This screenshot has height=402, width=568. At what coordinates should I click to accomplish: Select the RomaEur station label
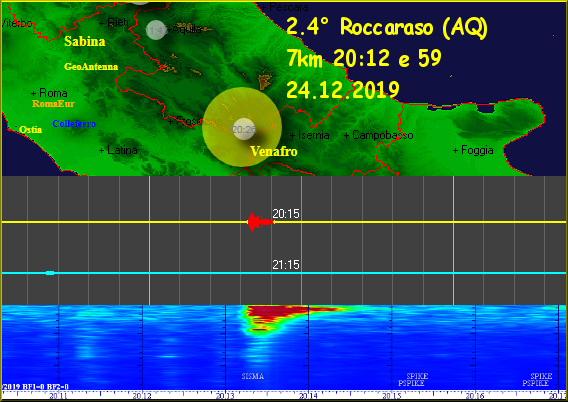53,104
